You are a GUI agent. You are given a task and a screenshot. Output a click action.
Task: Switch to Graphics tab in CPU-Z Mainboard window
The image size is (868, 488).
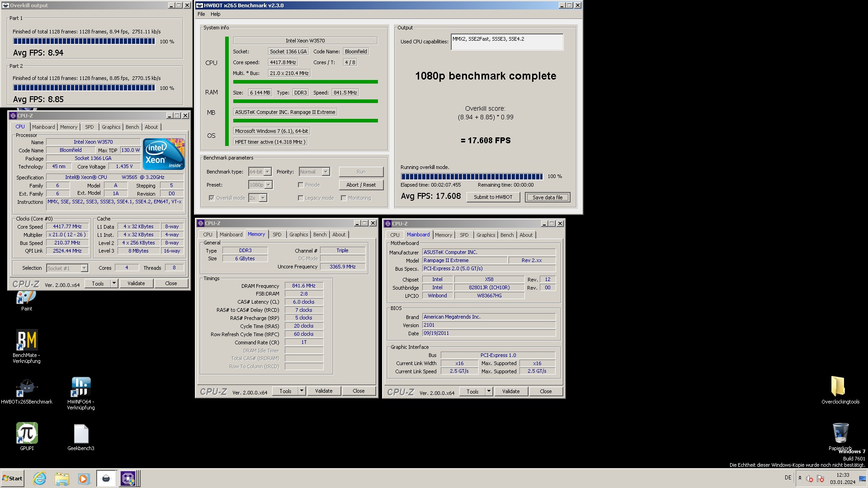486,235
